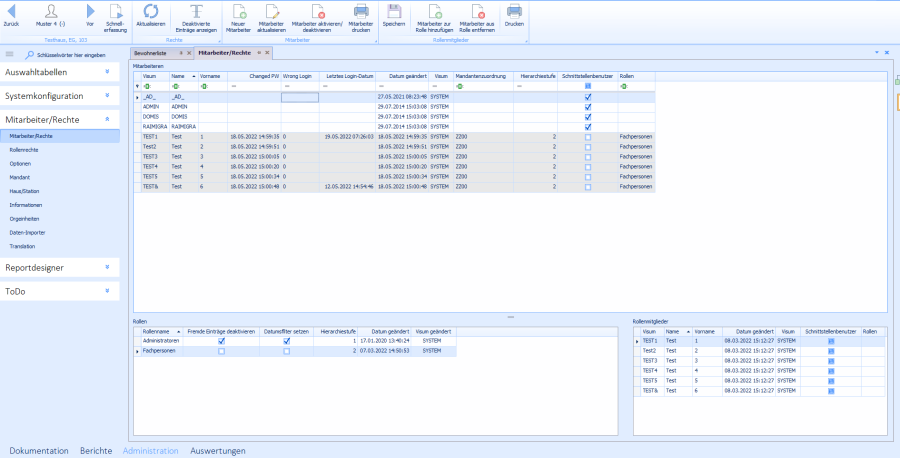900x458 pixels.
Task: Switch to the Bewohnerliste tab
Action: (152, 51)
